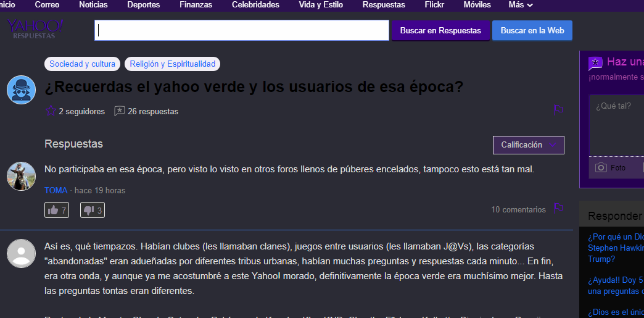Open Flickr in the top navigation
This screenshot has height=318, width=644.
click(434, 5)
